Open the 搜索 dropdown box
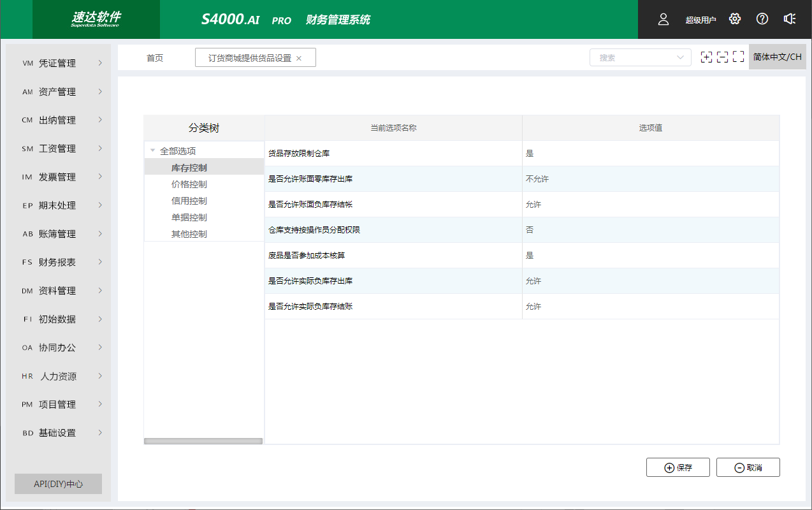812x510 pixels. coord(640,57)
